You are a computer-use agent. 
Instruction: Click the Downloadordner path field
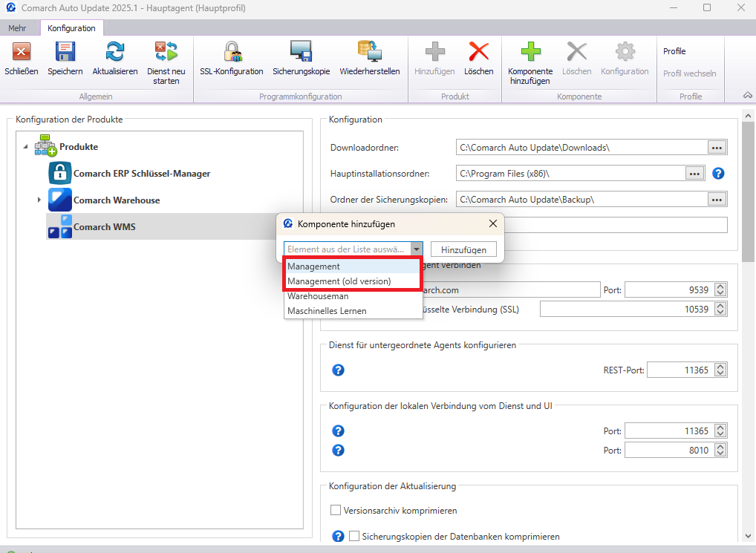click(581, 148)
